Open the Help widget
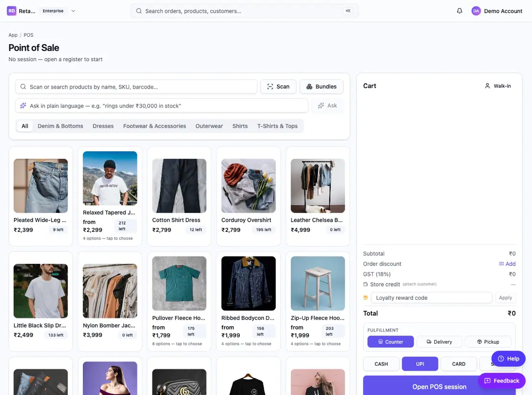 508,359
